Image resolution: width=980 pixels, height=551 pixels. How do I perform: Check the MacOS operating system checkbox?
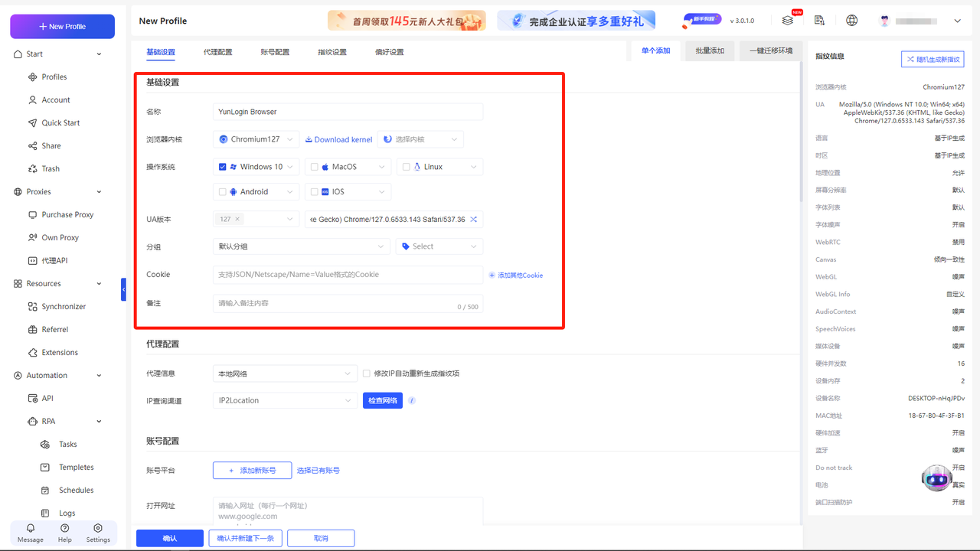point(316,166)
